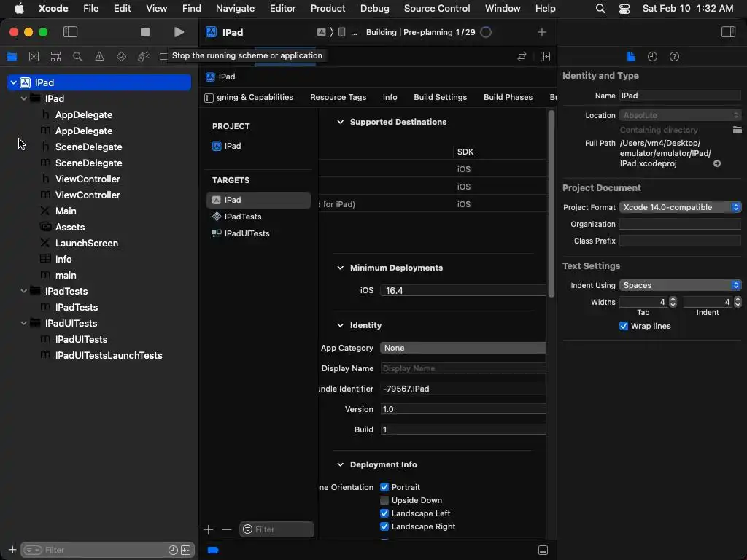This screenshot has height=560, width=747.
Task: Open App Category dropdown
Action: 463,348
